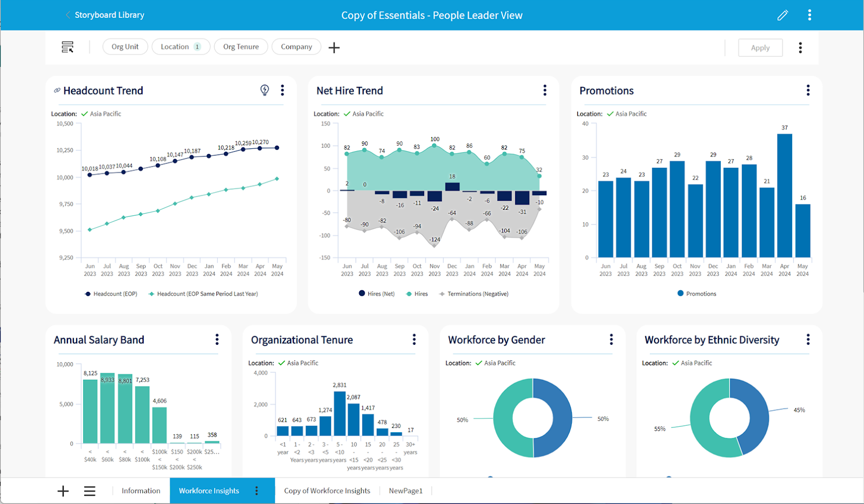This screenshot has width=864, height=504.
Task: Click the plus icon to add filter
Action: (x=334, y=47)
